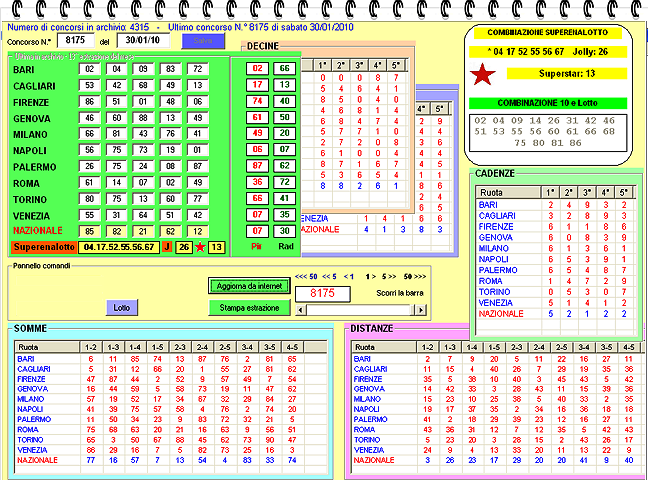Click the horizontal scroll bar track
Image resolution: width=648 pixels, height=480 pixels.
pos(360,310)
